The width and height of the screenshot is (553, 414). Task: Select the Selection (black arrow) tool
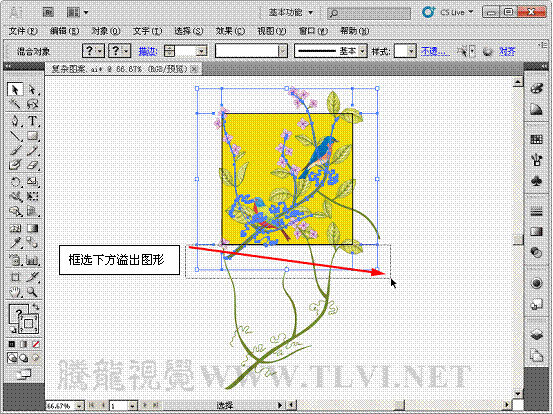[x=15, y=90]
